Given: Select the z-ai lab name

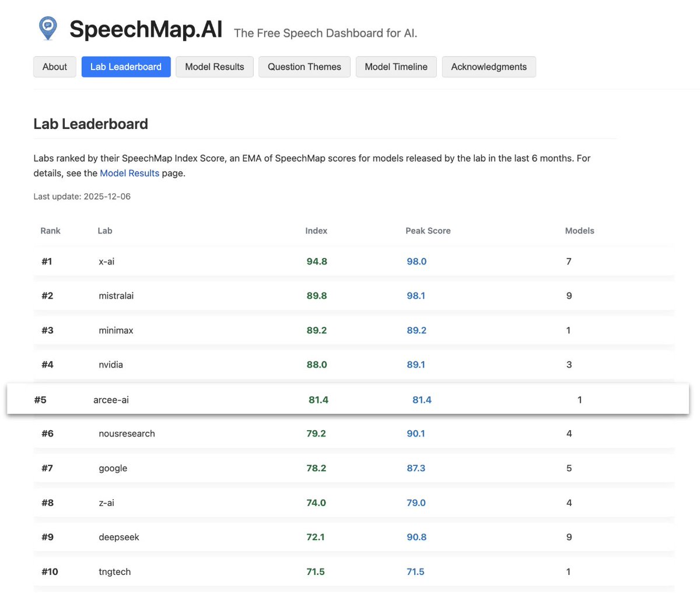Looking at the screenshot, I should 107,503.
